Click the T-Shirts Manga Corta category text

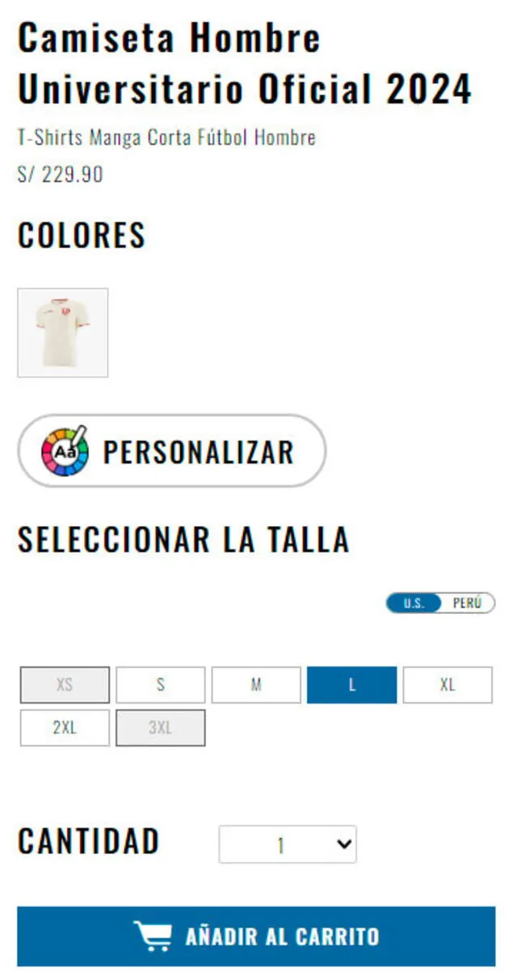pyautogui.click(x=165, y=137)
